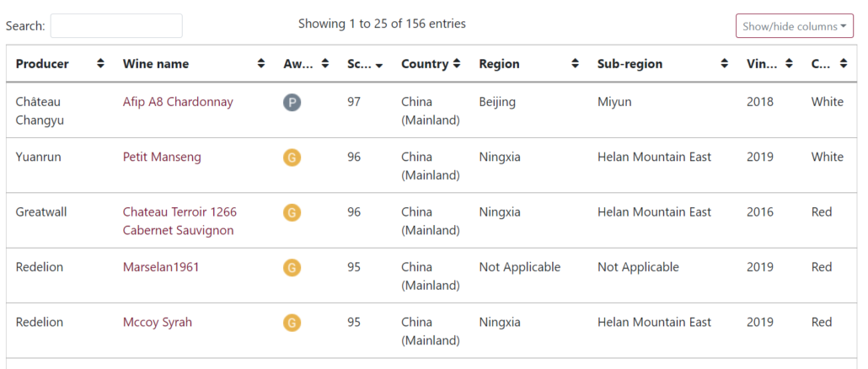Toggle the Score column descending sort arrow
Screen dimensions: 868x369
coord(379,65)
